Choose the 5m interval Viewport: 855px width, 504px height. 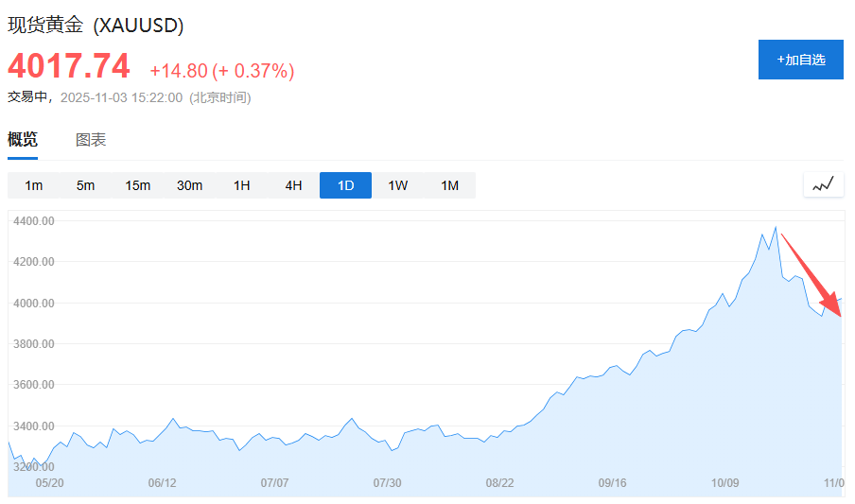86,185
